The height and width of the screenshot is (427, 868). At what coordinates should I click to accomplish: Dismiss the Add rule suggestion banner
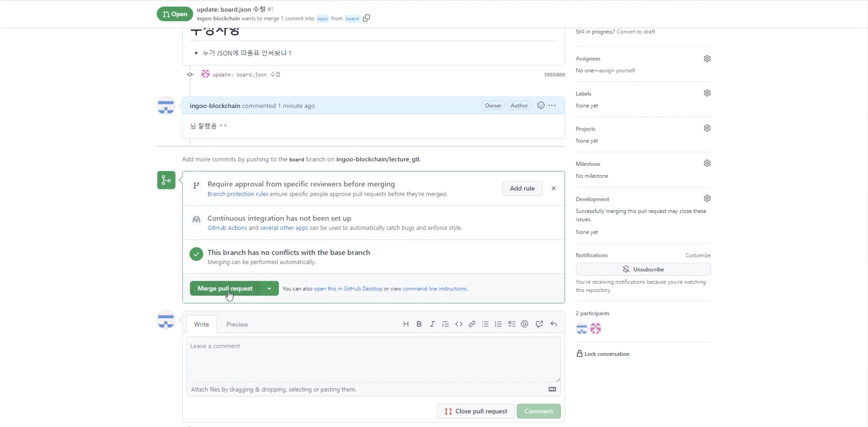(x=553, y=189)
